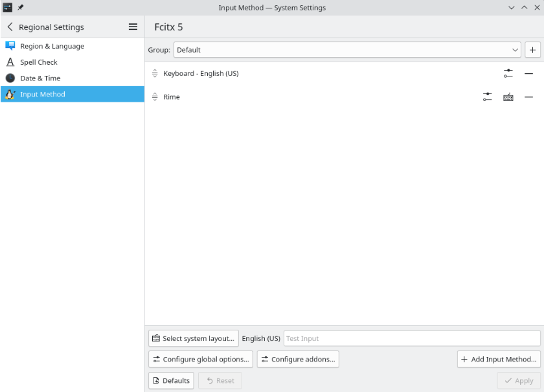Remove Keyboard - English (US) entry
This screenshot has width=544, height=392.
coord(528,73)
